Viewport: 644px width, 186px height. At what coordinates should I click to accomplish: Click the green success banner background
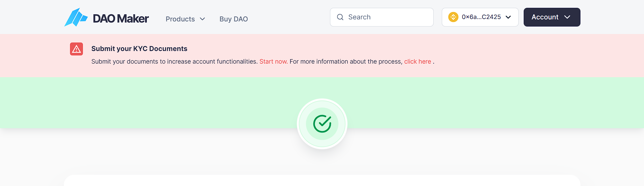[136, 102]
